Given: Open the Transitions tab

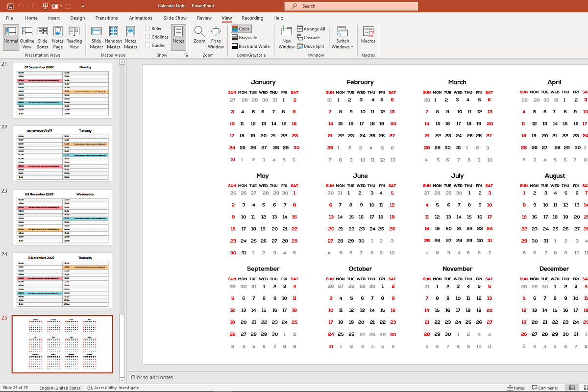Looking at the screenshot, I should pyautogui.click(x=106, y=18).
